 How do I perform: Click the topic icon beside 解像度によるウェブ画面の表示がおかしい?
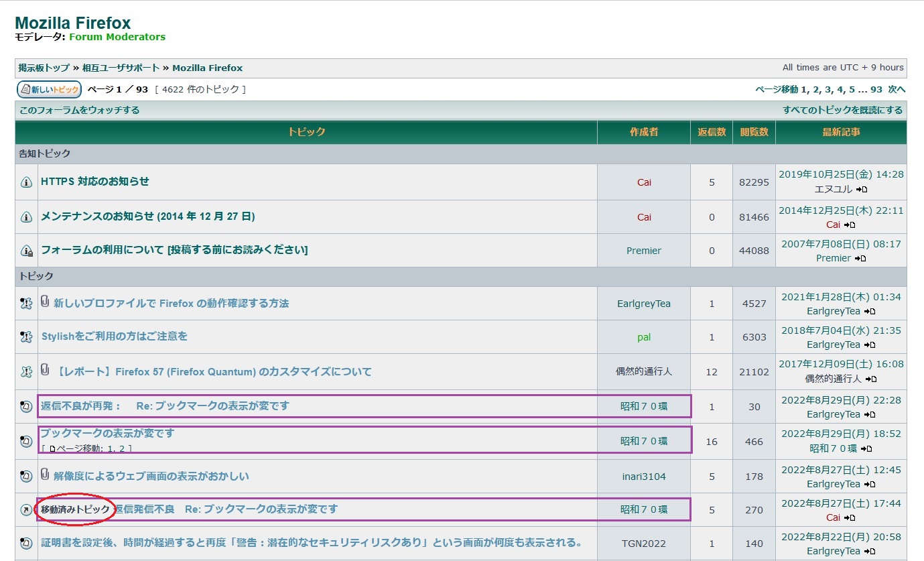[x=26, y=477]
